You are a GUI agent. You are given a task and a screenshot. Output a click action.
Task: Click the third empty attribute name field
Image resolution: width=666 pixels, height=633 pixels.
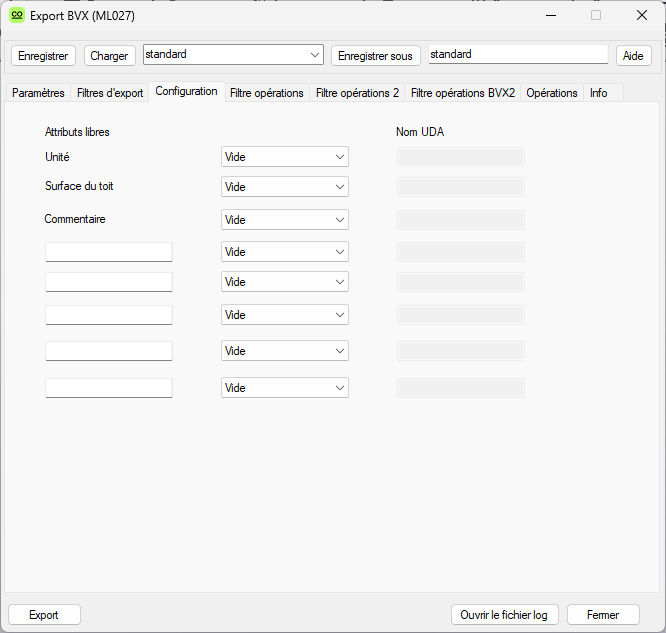pos(109,315)
